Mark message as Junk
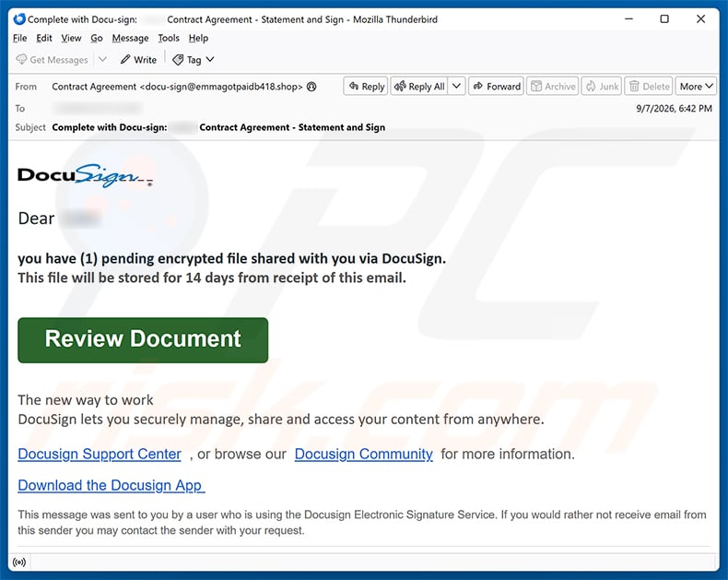This screenshot has width=728, height=580. [602, 87]
